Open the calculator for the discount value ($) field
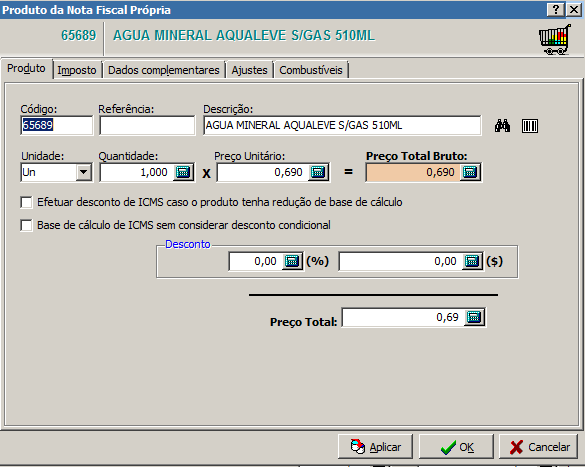Screen dimensions: 585x467 [x=472, y=261]
